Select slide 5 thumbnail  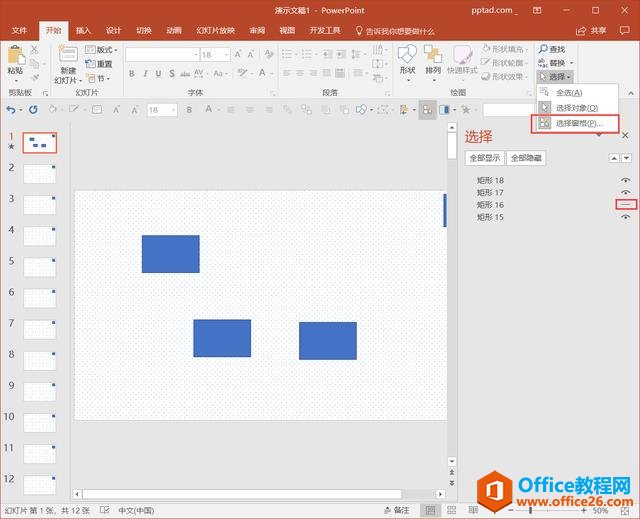click(40, 267)
